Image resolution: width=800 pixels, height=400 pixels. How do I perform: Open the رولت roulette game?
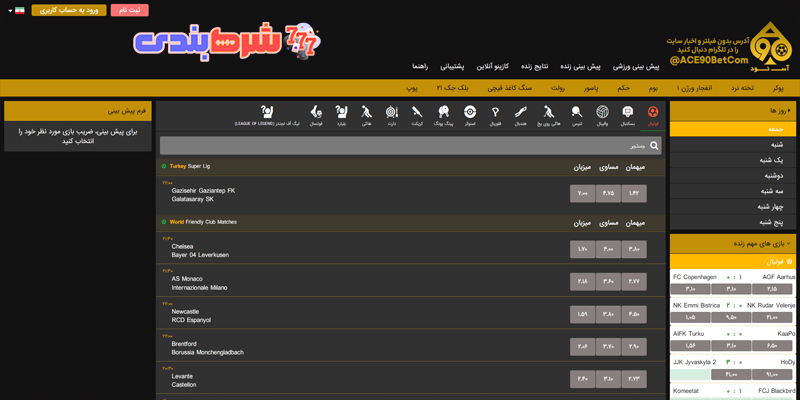558,88
